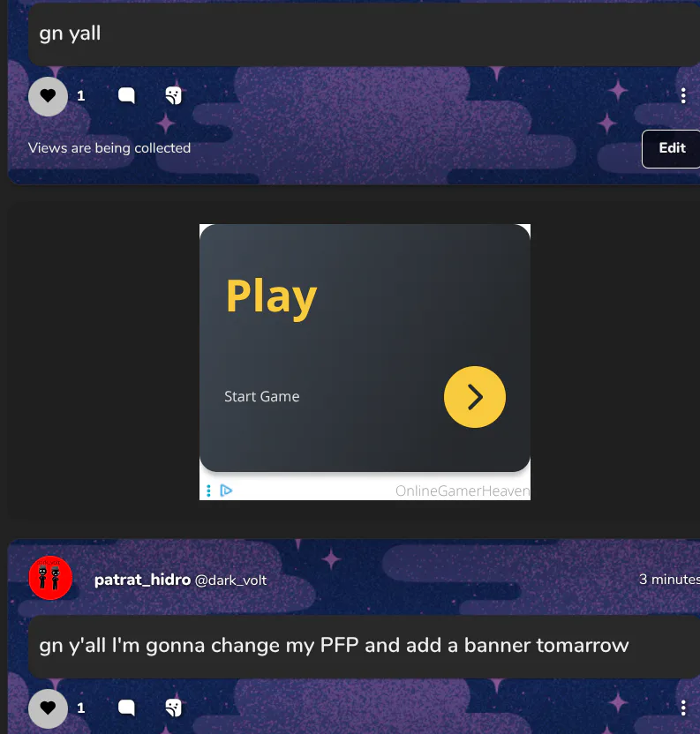Screen dimensions: 700x734
Task: Like the patrat_hidro post
Action: [x=48, y=708]
